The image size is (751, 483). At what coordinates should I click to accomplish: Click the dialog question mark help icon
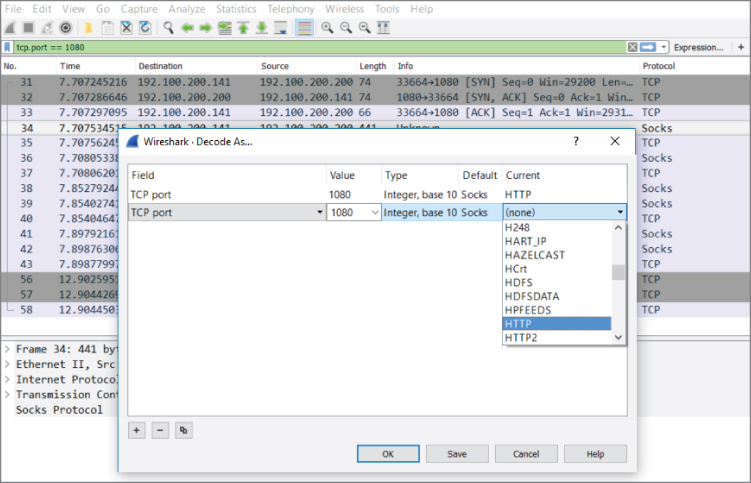pos(576,141)
